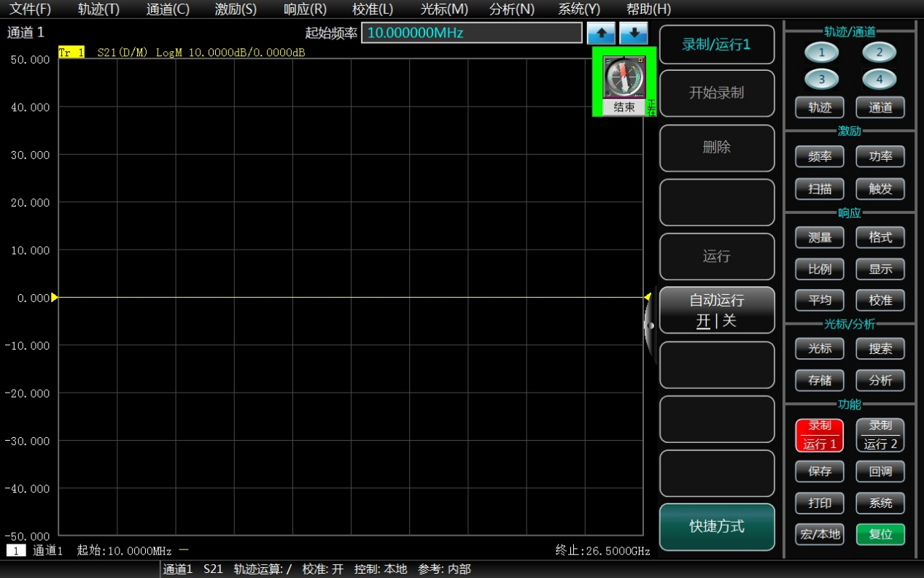Click the 结束 button under the compass
924x578 pixels.
pyautogui.click(x=624, y=107)
